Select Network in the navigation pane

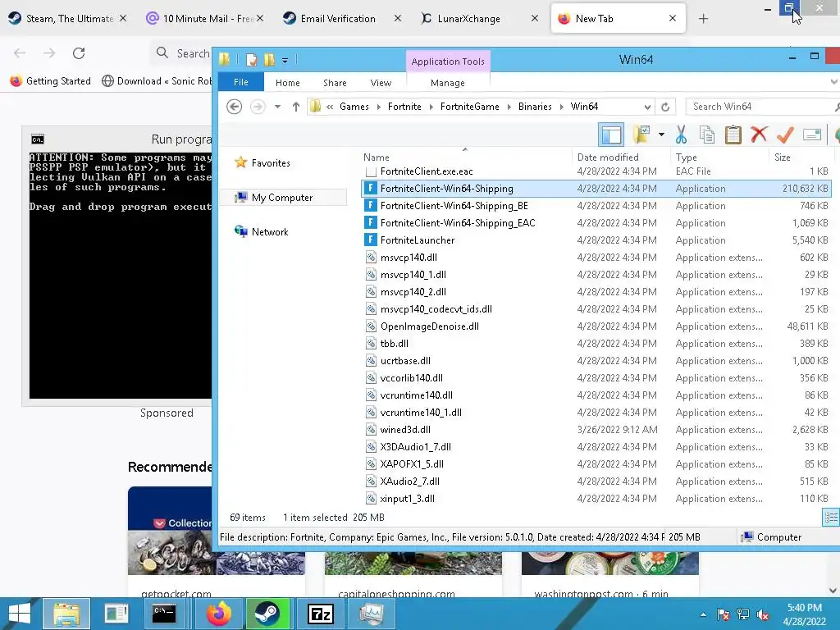click(269, 232)
